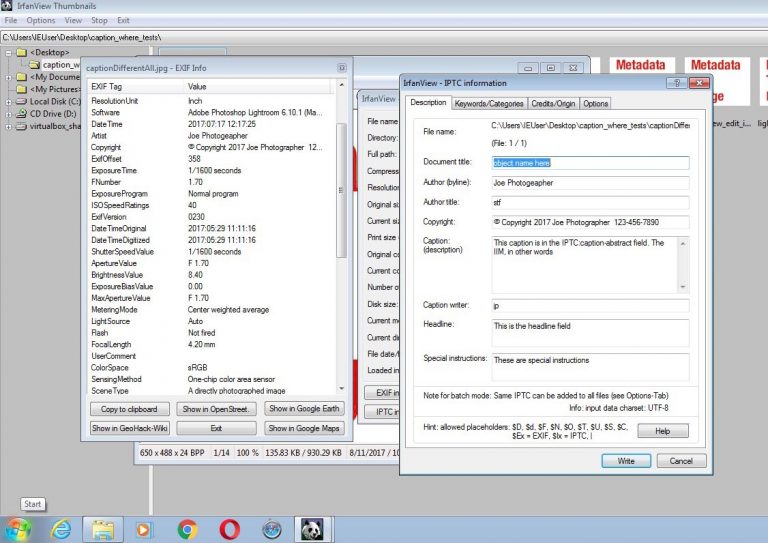Click the Document title input field

[x=589, y=162]
